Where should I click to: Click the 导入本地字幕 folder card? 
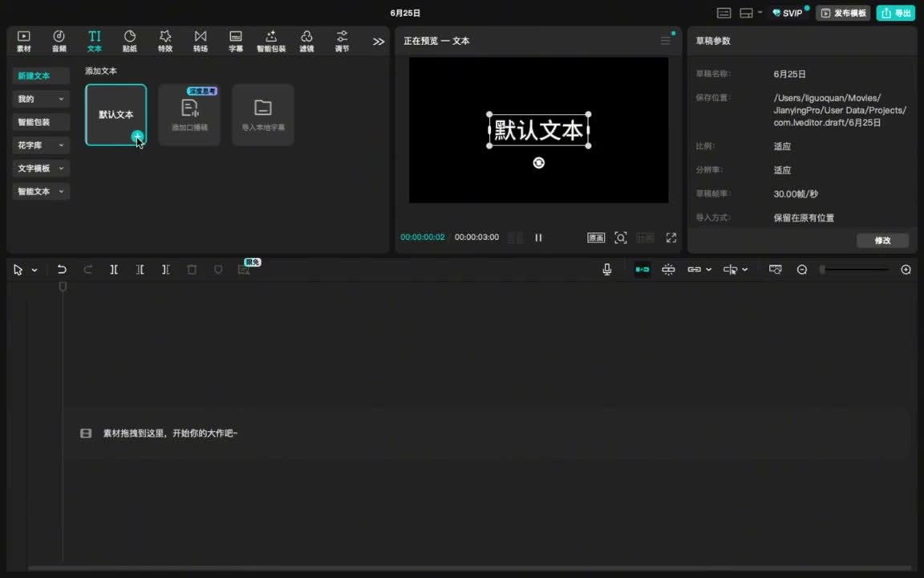click(x=263, y=115)
